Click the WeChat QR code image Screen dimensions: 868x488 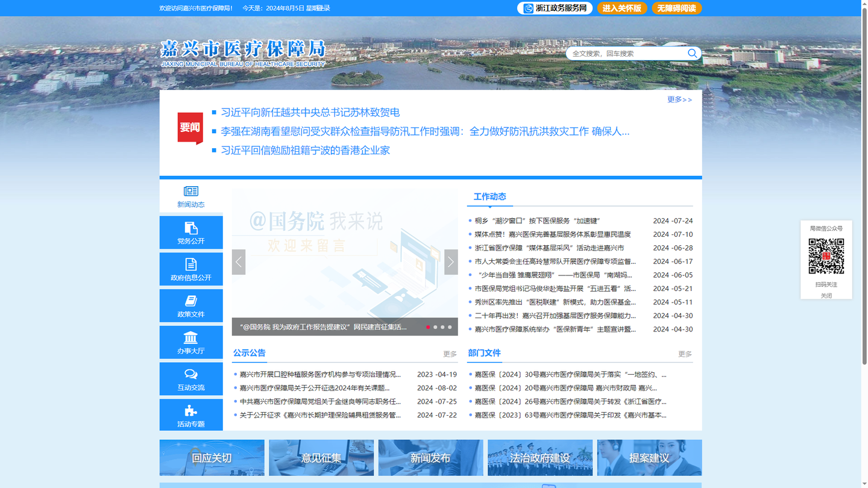826,256
